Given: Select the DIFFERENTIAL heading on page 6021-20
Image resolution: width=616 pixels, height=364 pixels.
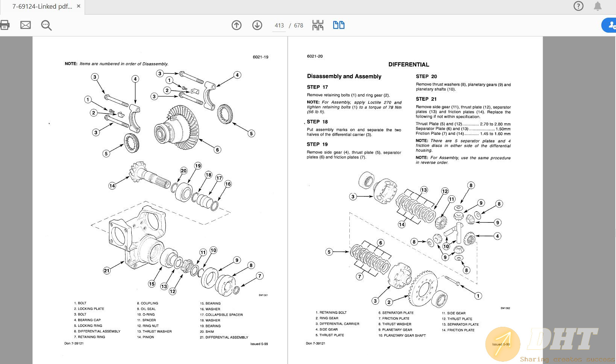Looking at the screenshot, I should click(409, 64).
